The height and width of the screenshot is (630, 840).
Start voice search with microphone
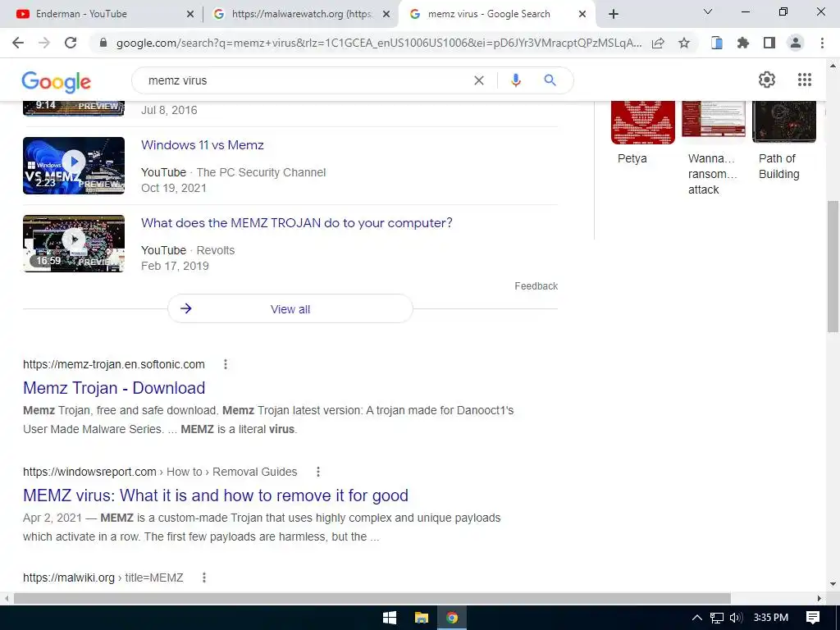pyautogui.click(x=515, y=80)
